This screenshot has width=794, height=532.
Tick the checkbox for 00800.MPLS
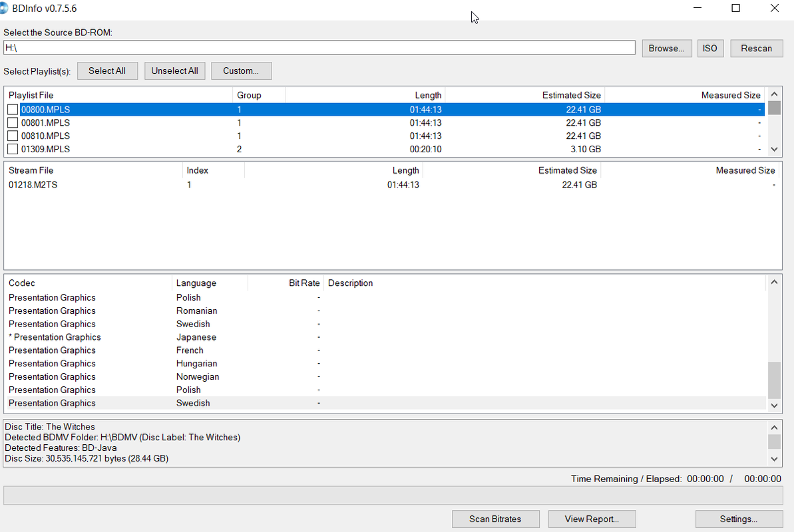[13, 109]
